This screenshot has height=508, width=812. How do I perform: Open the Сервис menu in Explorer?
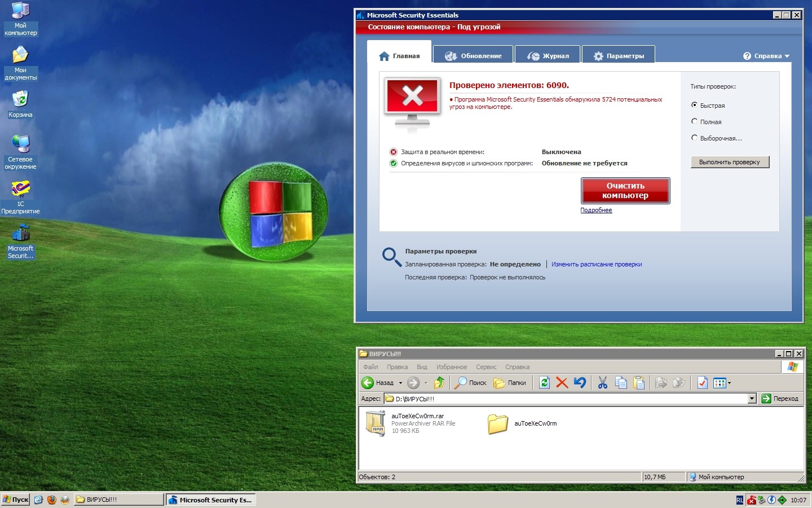pyautogui.click(x=486, y=367)
